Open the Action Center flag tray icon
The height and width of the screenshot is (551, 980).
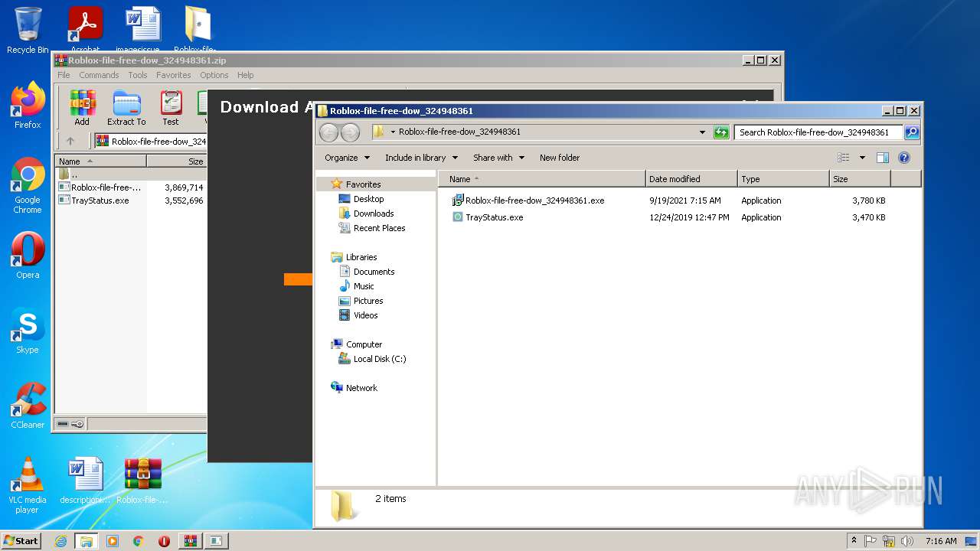[x=871, y=541]
